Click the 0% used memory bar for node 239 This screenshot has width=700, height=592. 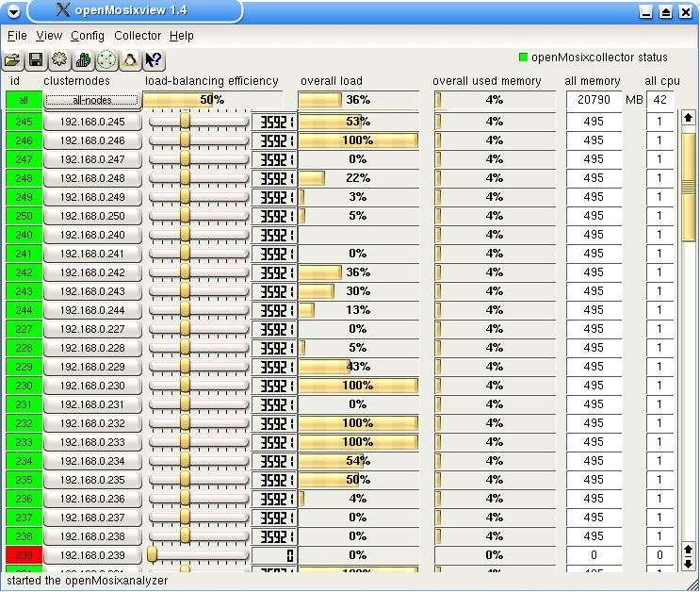(x=495, y=555)
